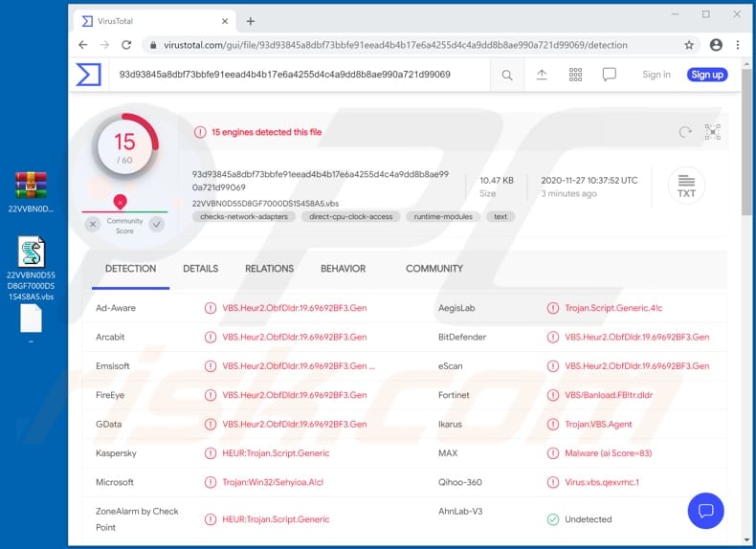The width and height of the screenshot is (756, 549).
Task: Select the WinRAR archive desktop icon
Action: click(x=31, y=192)
